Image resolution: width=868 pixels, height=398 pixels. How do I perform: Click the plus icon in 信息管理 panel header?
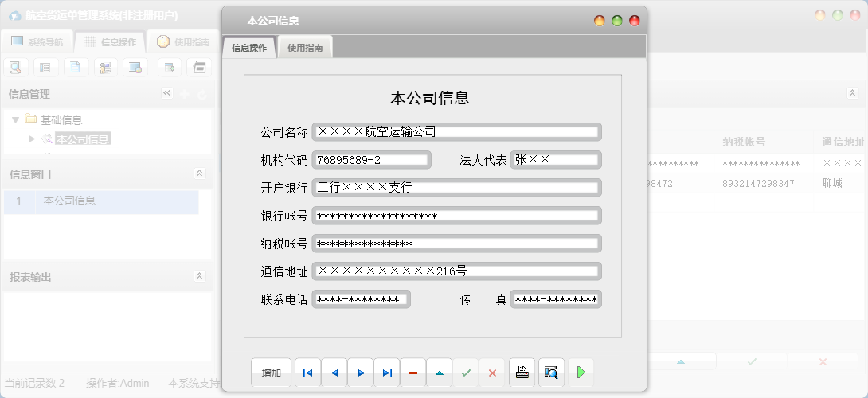pos(184,94)
